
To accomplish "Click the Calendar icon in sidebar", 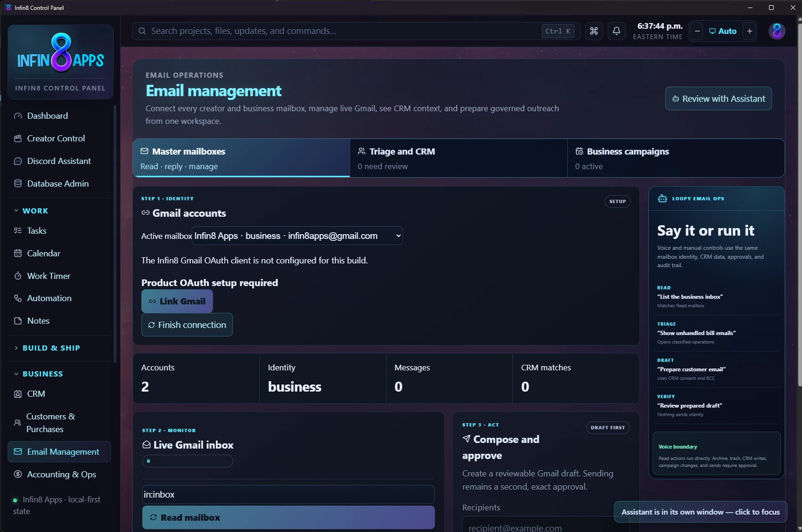I will (x=18, y=254).
